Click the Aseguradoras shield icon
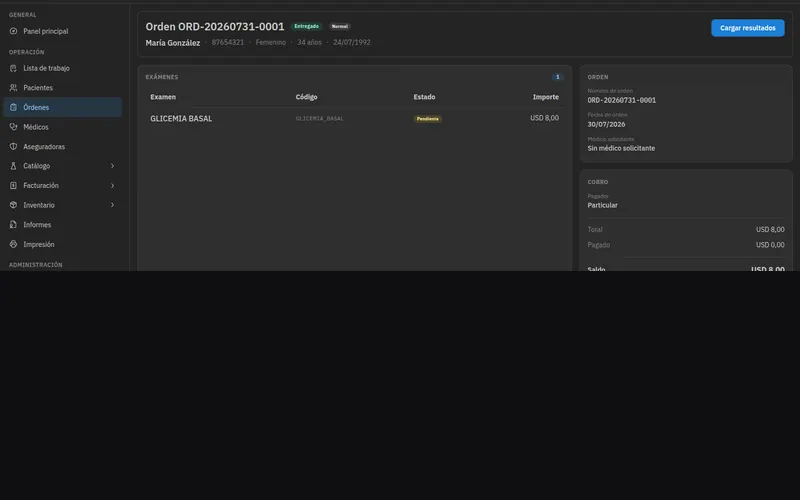 click(13, 146)
